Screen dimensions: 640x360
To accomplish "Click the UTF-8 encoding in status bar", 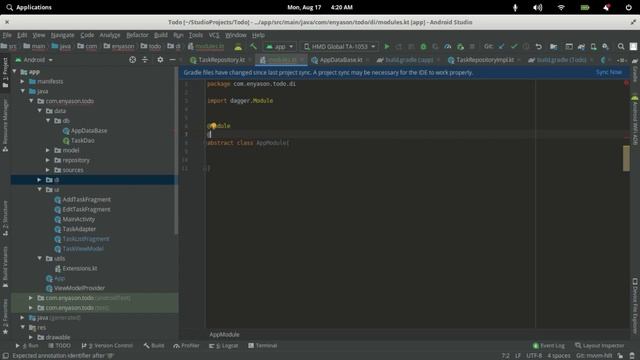I will (x=534, y=356).
